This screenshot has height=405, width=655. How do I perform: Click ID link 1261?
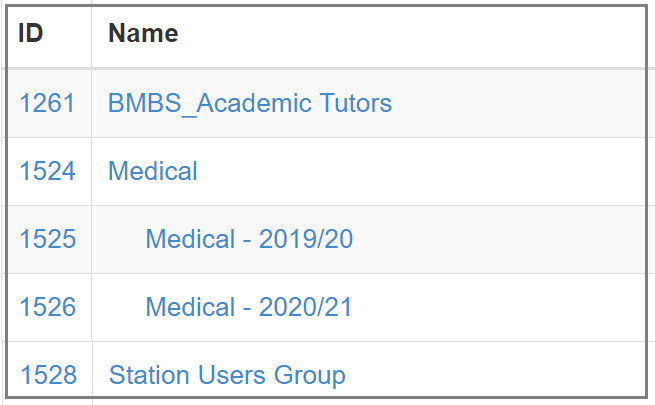[x=47, y=103]
